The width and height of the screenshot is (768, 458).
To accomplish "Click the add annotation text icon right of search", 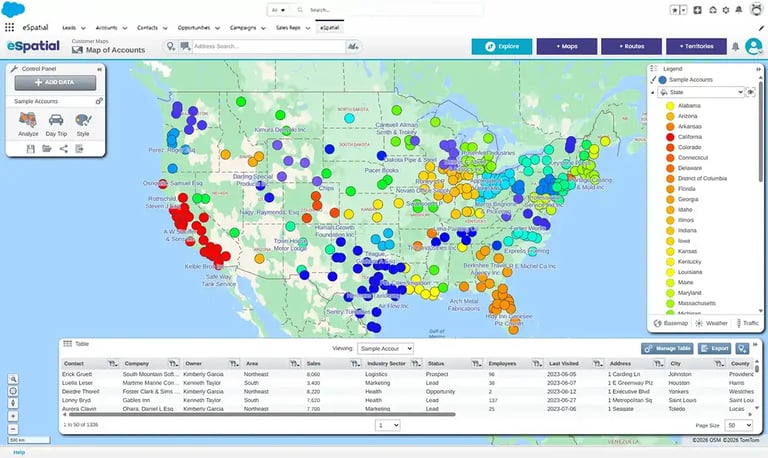I will (353, 46).
